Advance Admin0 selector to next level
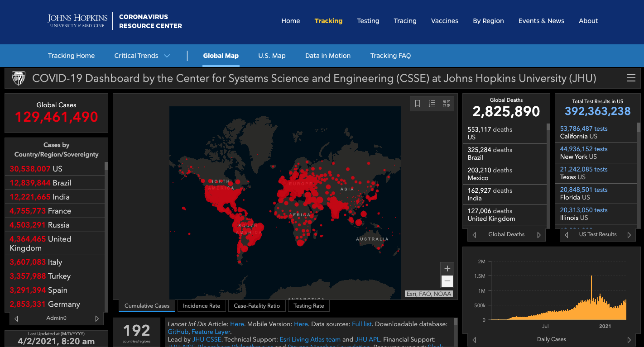The width and height of the screenshot is (644, 347). 96,318
